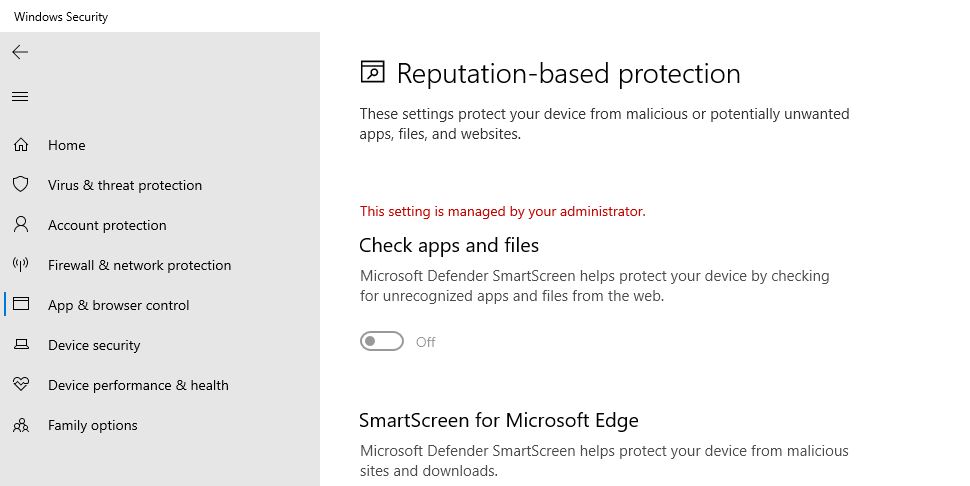Viewport: 970px width, 486px height.
Task: Open the hamburger navigation menu
Action: coord(20,96)
